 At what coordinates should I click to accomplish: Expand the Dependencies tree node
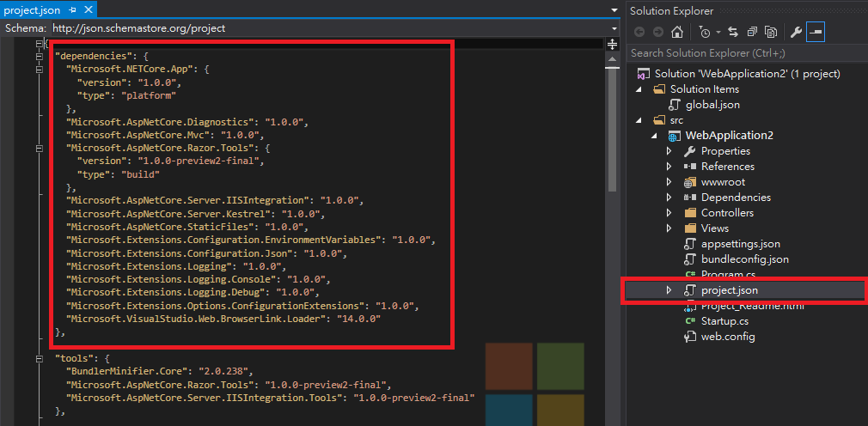(x=669, y=198)
